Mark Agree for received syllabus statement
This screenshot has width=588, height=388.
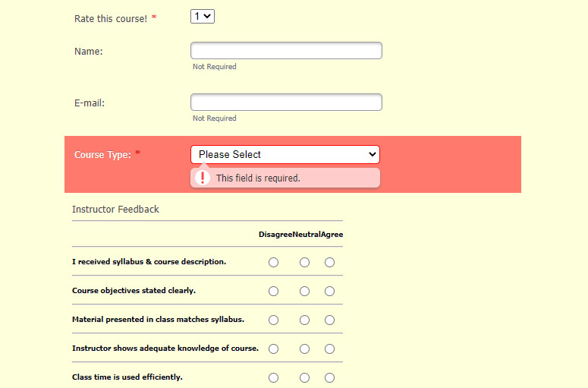329,263
